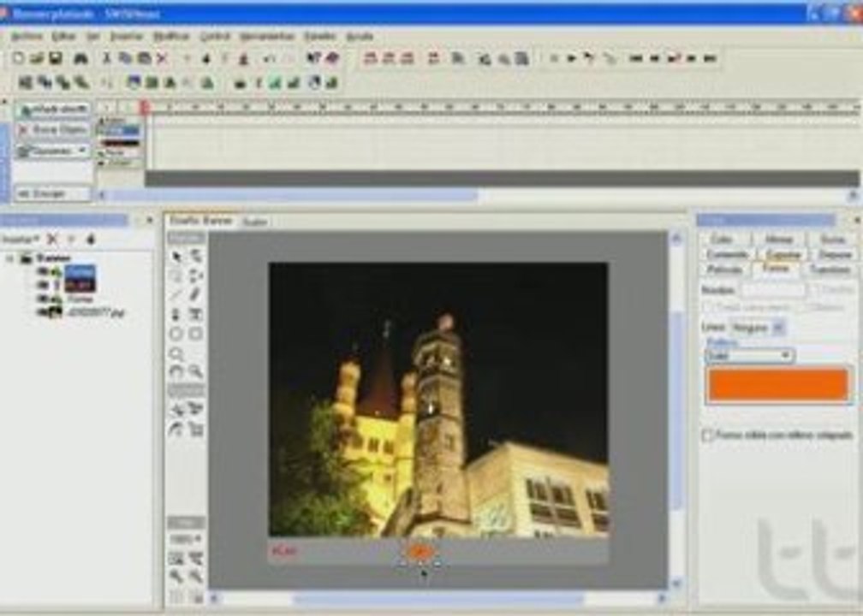Click the New file toolbar icon

click(18, 58)
